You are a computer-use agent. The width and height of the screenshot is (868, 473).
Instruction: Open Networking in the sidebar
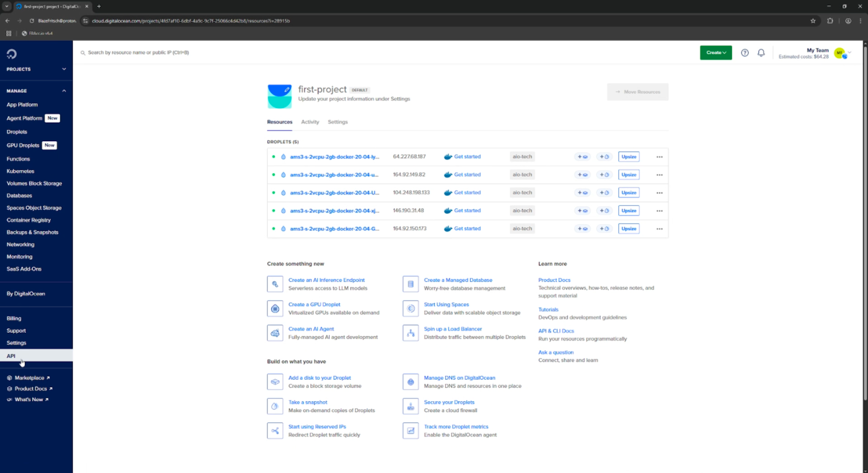pos(20,244)
